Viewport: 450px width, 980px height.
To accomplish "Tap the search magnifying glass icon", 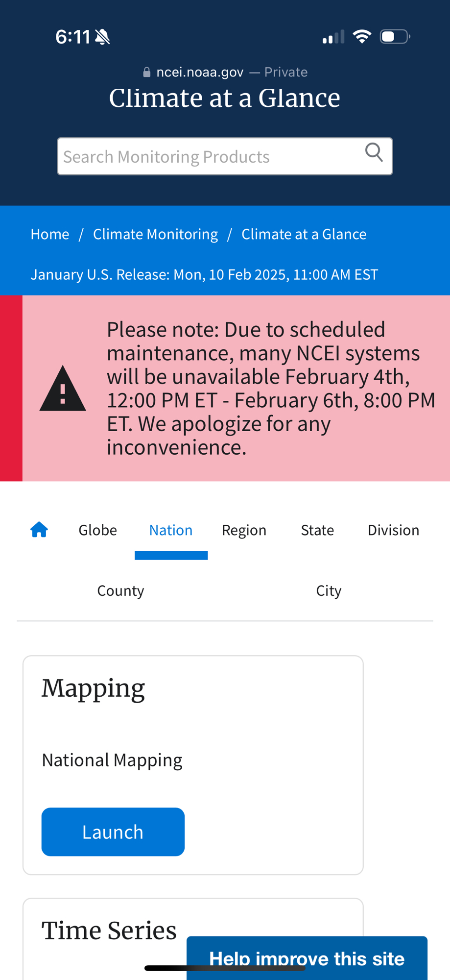I will coord(374,153).
